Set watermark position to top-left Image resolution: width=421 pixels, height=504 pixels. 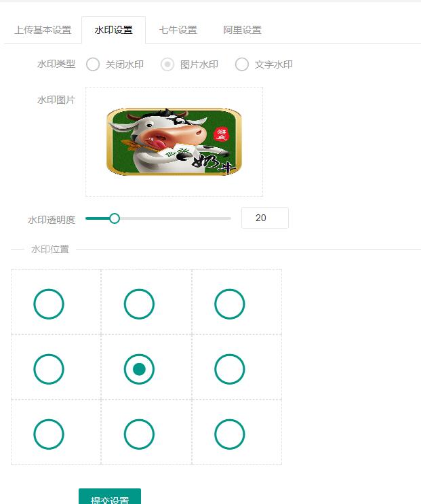(49, 304)
